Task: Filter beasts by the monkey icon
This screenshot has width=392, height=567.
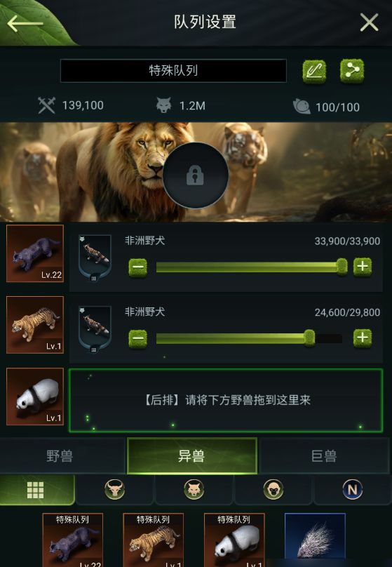Action: [273, 490]
